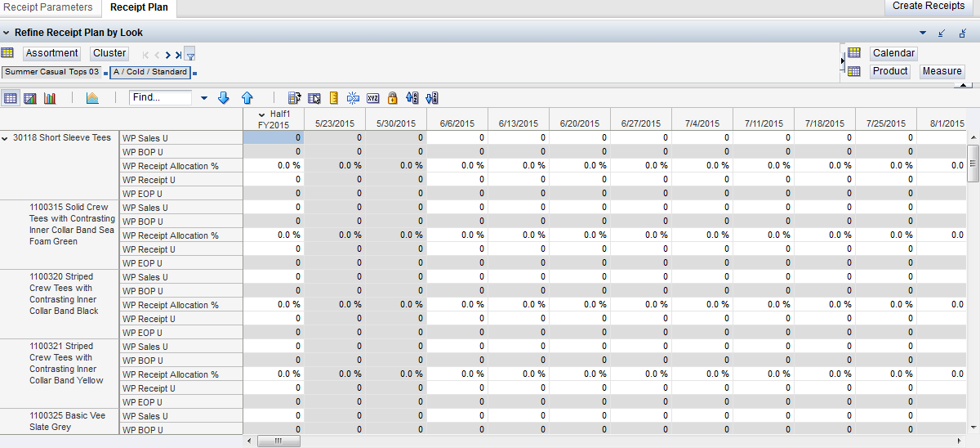Select the Summer Casual Tops 03 page selector

click(x=52, y=72)
